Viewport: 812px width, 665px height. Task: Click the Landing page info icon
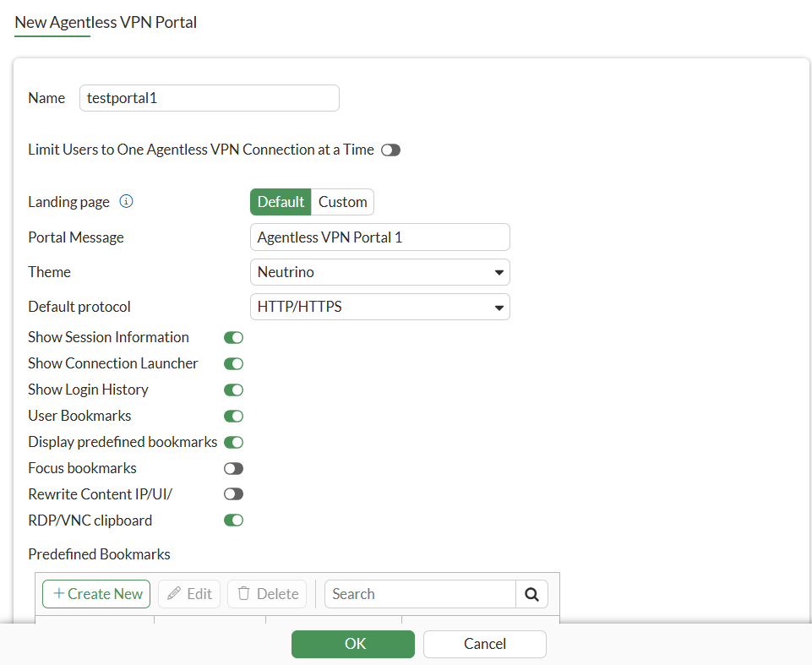point(127,202)
